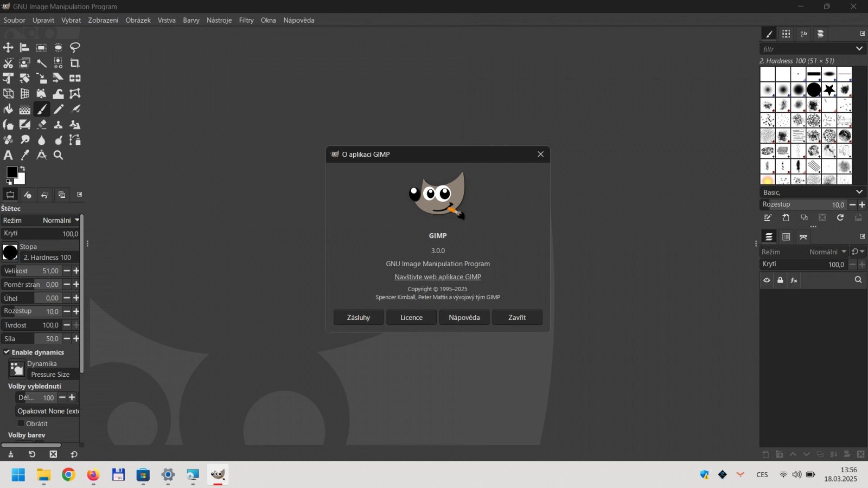868x488 pixels.
Task: Select the Move tool
Action: click(x=8, y=48)
